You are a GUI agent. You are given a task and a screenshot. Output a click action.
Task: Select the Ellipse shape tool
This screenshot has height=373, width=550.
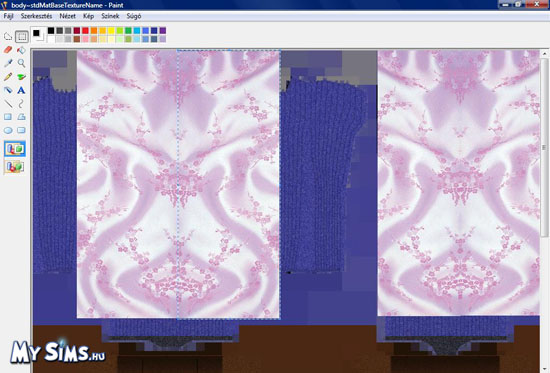coord(8,130)
